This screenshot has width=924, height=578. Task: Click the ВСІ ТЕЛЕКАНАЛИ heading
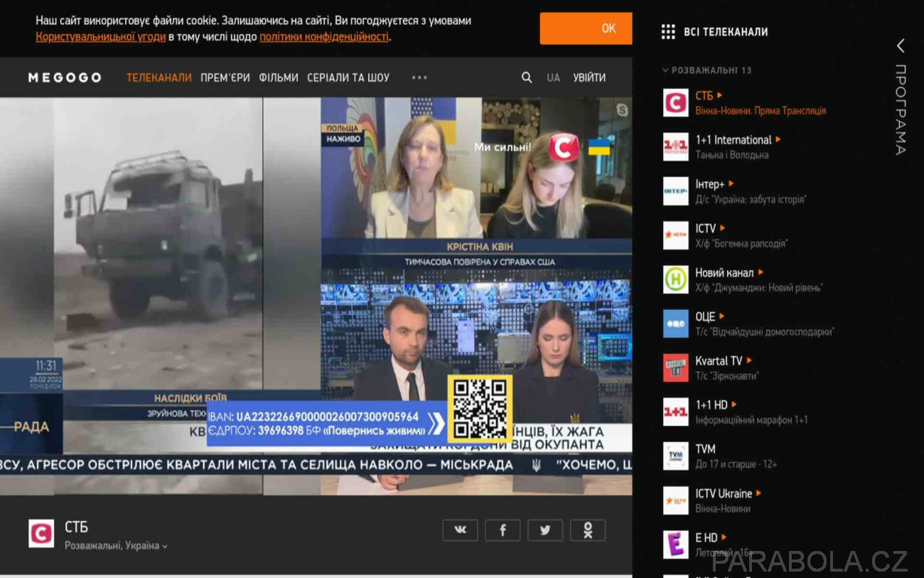[x=726, y=32]
